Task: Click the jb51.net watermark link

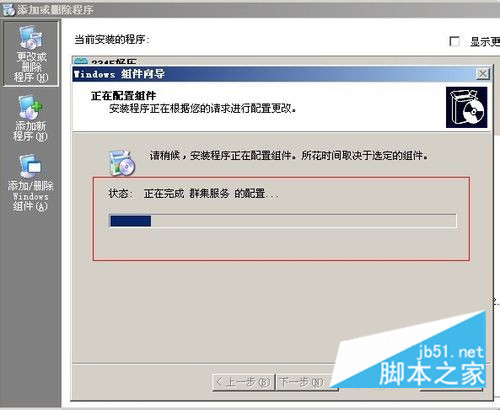Action: pos(450,352)
